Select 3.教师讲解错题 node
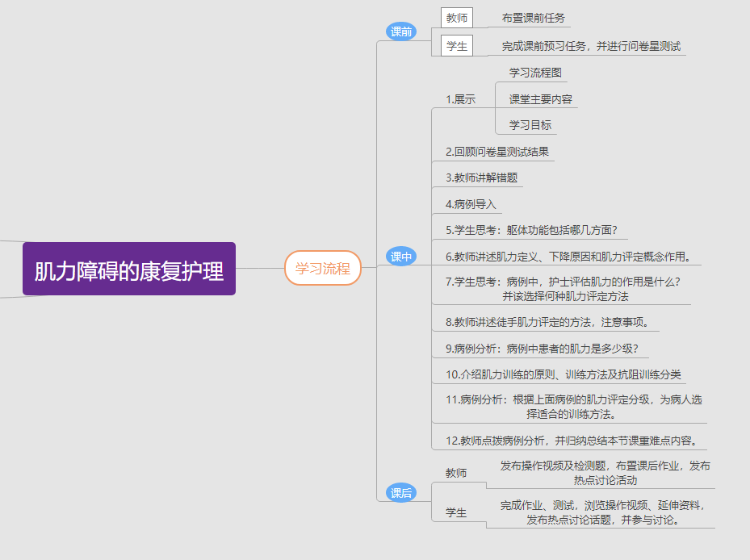 tap(482, 178)
